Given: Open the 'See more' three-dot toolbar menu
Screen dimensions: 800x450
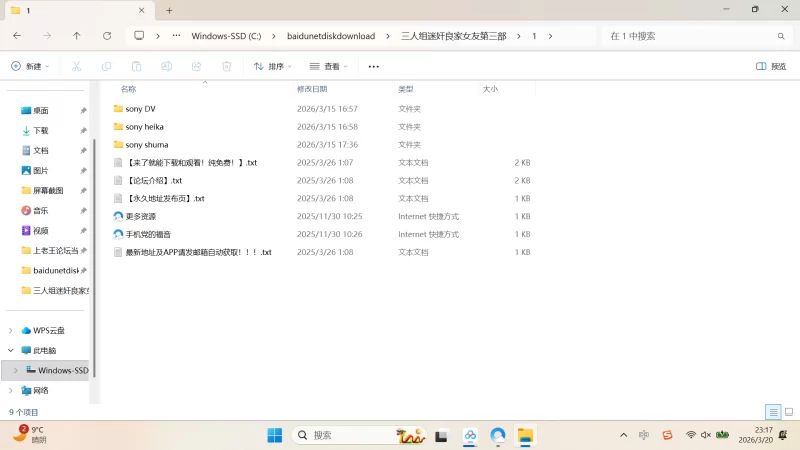Looking at the screenshot, I should click(x=374, y=66).
